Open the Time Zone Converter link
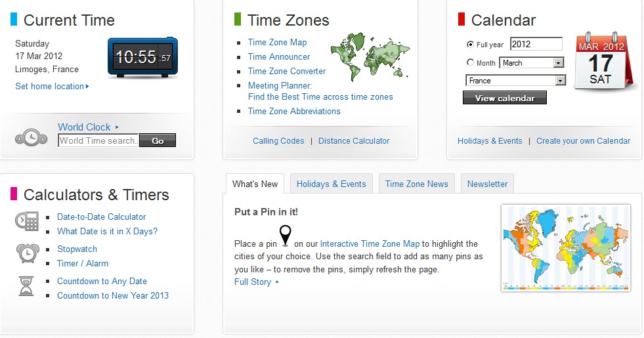This screenshot has height=338, width=644. 287,71
